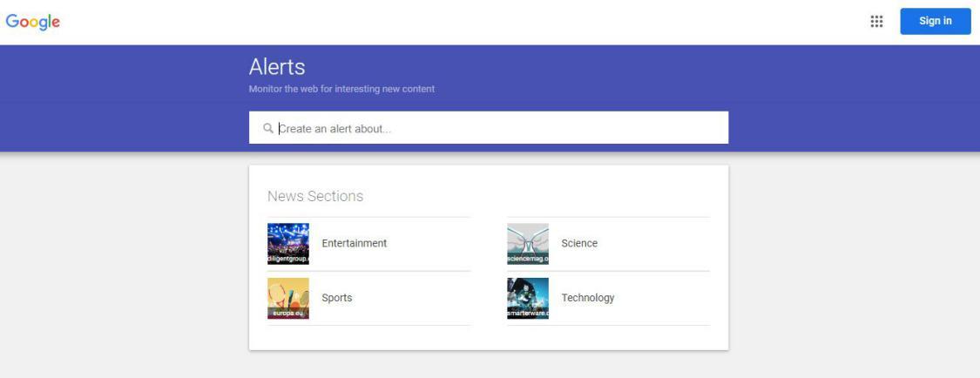Click the News Sections heading
This screenshot has height=378, width=980.
tap(315, 196)
